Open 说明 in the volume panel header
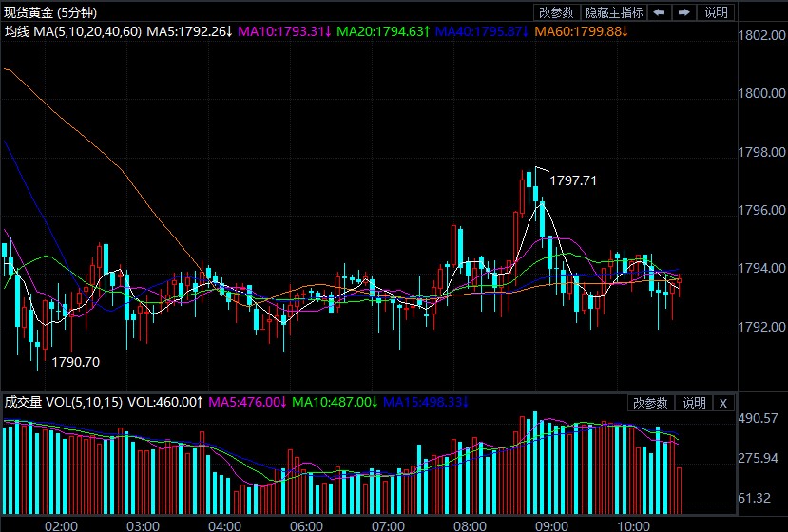788x532 pixels. (694, 403)
